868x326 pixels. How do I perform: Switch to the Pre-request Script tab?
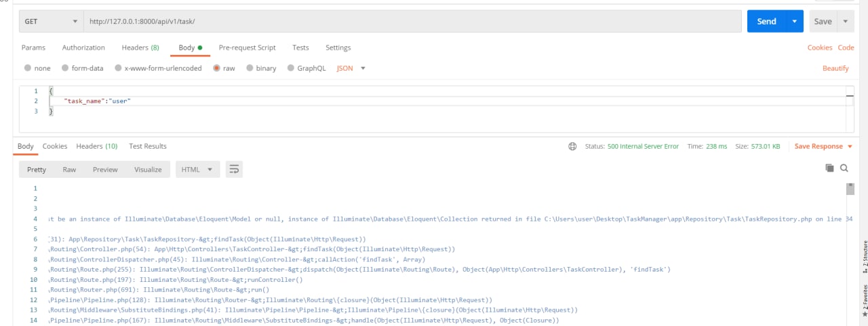(247, 48)
